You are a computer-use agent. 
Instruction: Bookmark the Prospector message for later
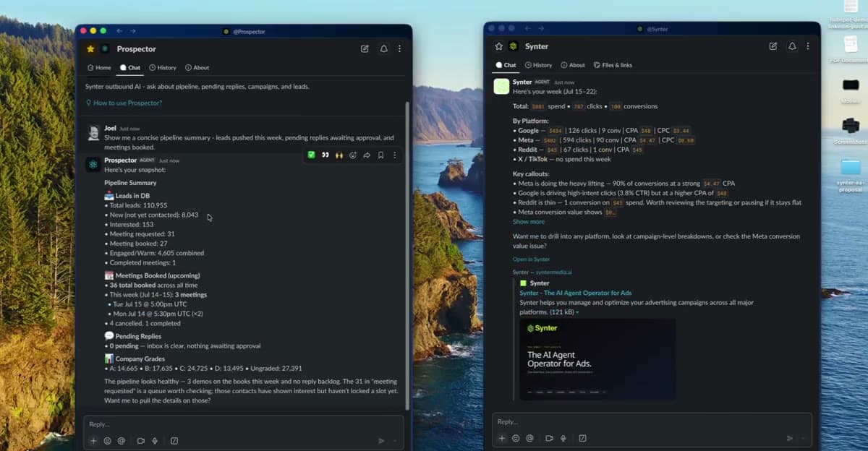pyautogui.click(x=380, y=155)
